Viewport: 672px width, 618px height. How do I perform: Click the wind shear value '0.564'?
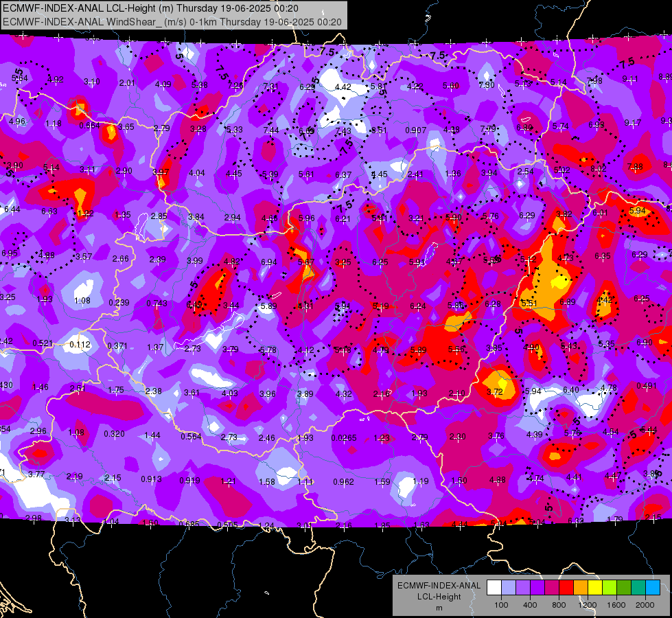191,436
